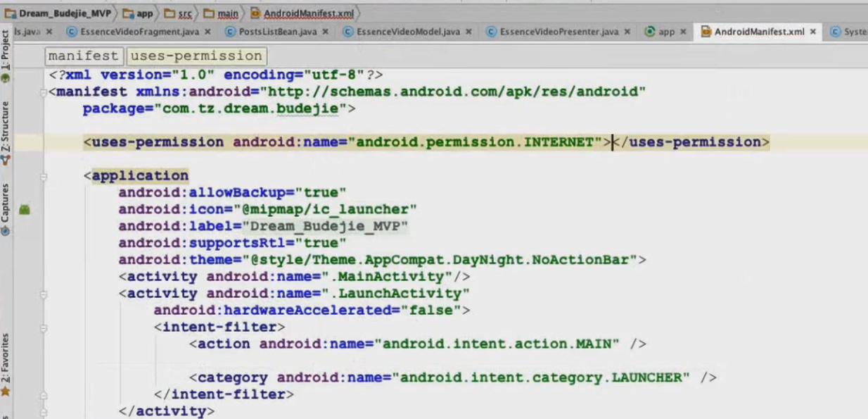Image resolution: width=868 pixels, height=419 pixels.
Task: Collapse the closing activity fold marker
Action: [44, 413]
